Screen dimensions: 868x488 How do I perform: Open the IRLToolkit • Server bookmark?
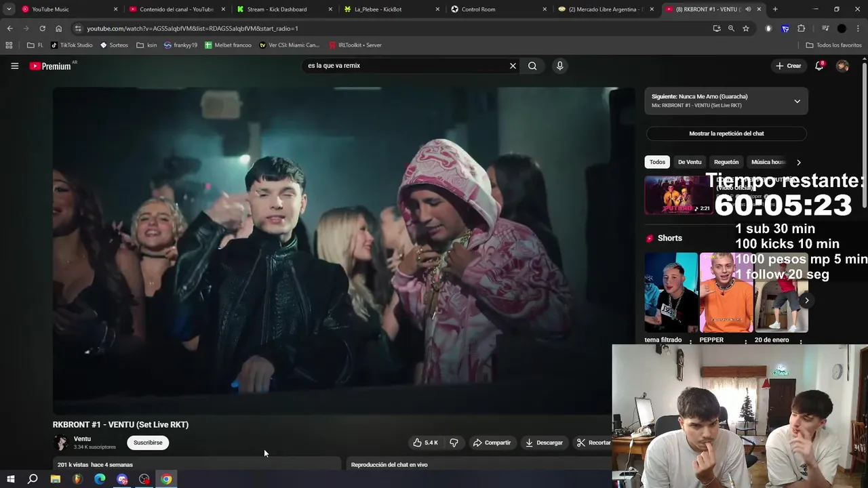click(355, 45)
